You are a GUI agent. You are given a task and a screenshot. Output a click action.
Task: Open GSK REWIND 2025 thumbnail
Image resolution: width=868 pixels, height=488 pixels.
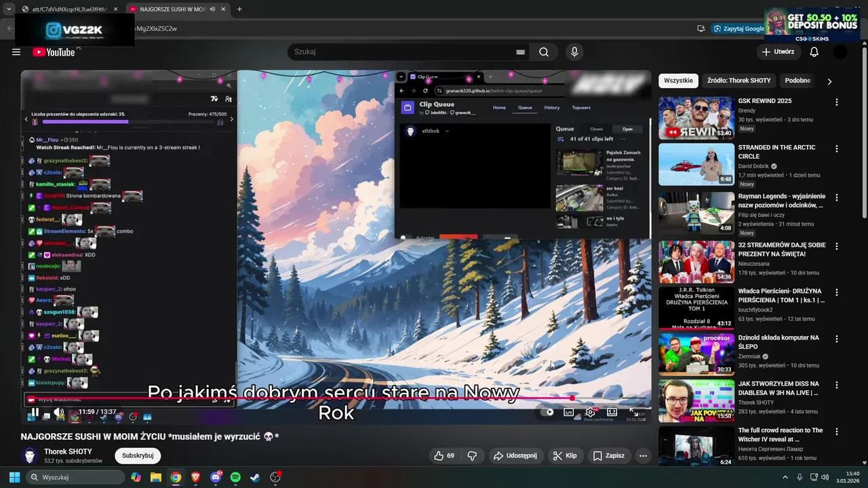coord(696,118)
